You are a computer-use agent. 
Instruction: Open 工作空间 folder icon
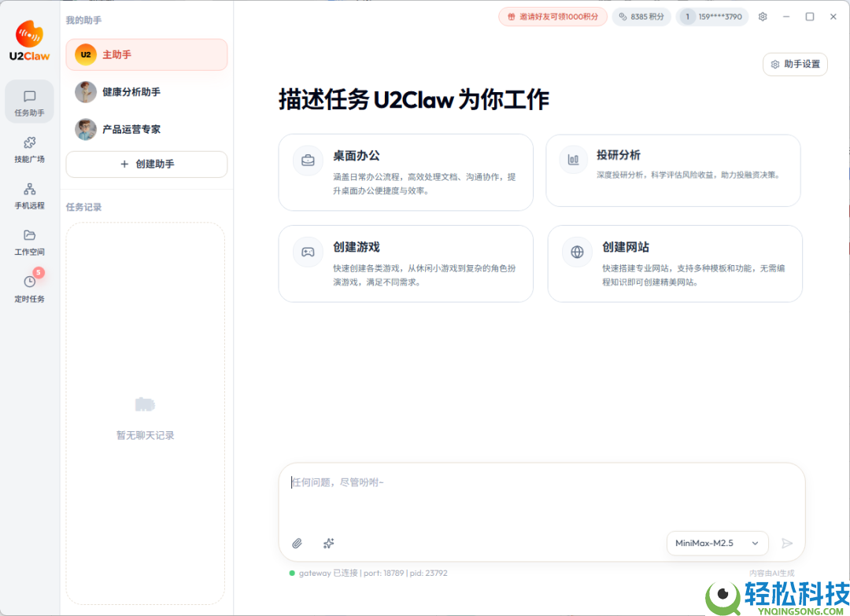tap(30, 235)
